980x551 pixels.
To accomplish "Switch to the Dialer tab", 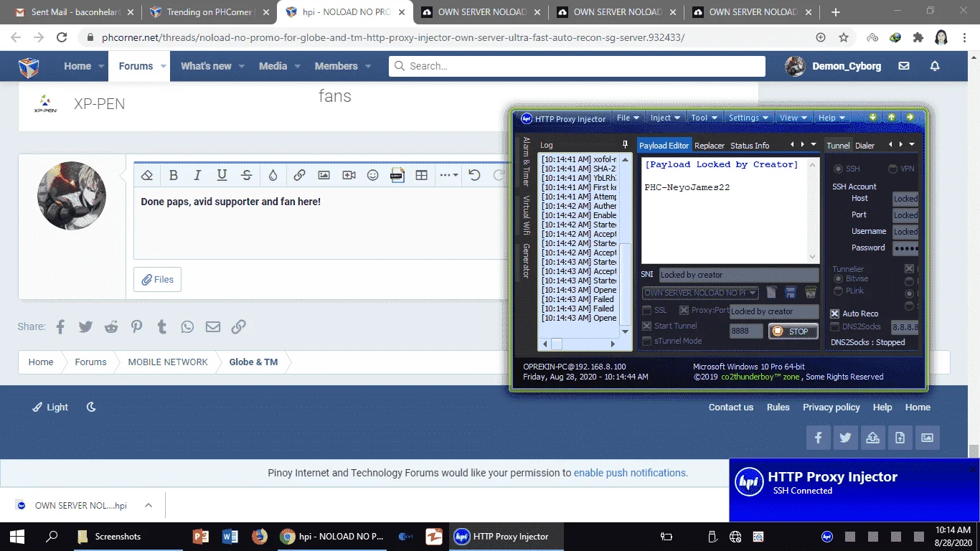I will pos(864,146).
